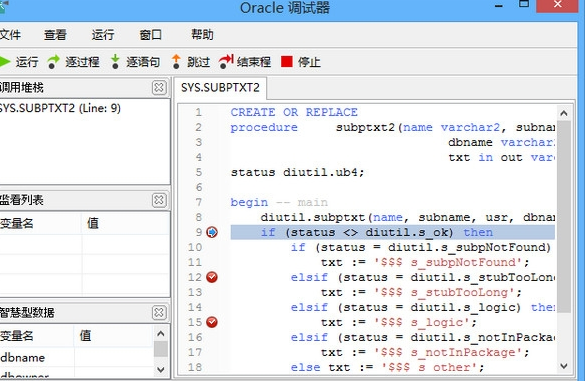Click the current execution marker on line 9
This screenshot has height=381, width=587.
click(x=212, y=232)
